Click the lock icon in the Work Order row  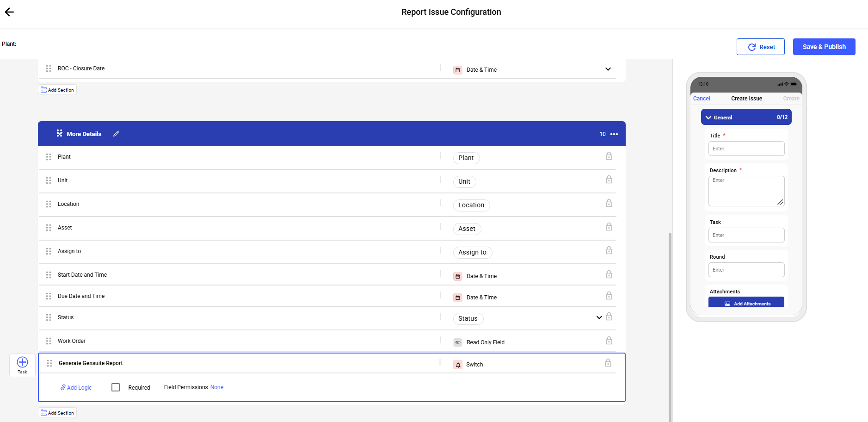pos(609,341)
